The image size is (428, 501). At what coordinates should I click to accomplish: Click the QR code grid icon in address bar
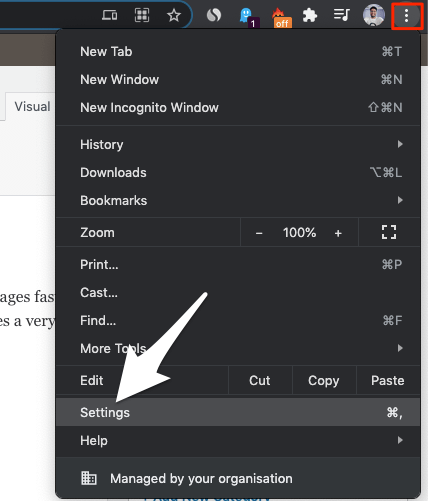(x=142, y=15)
